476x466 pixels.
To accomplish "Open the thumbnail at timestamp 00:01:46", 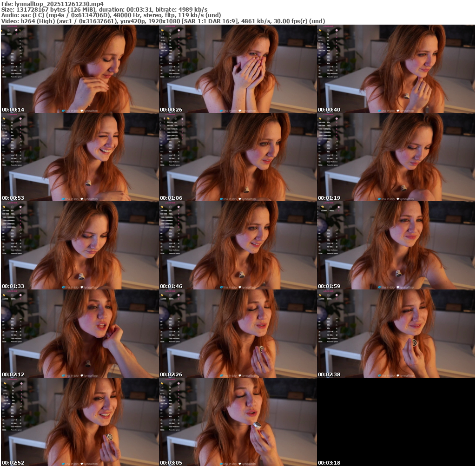I will point(238,245).
